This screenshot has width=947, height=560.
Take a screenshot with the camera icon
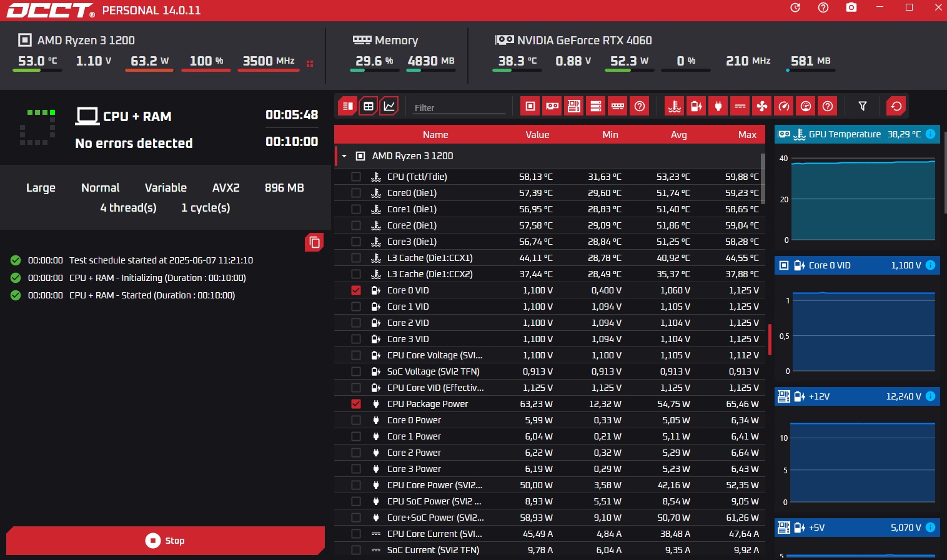point(851,7)
